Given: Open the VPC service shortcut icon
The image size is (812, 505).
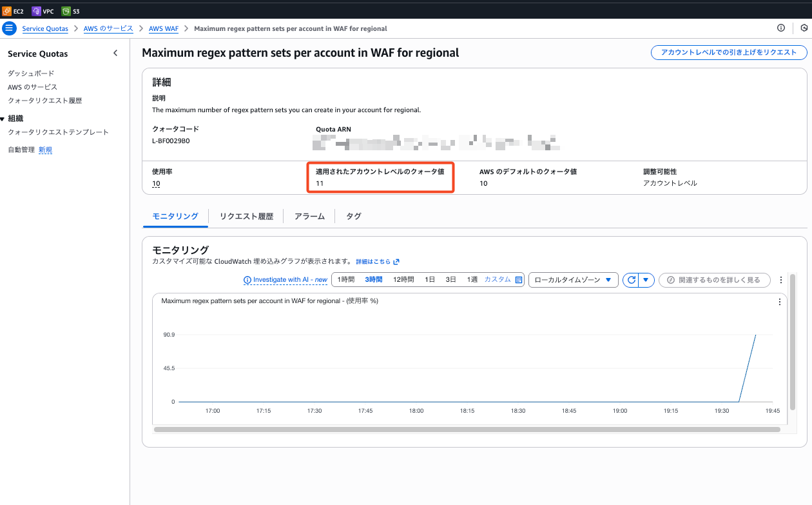Looking at the screenshot, I should [x=36, y=11].
